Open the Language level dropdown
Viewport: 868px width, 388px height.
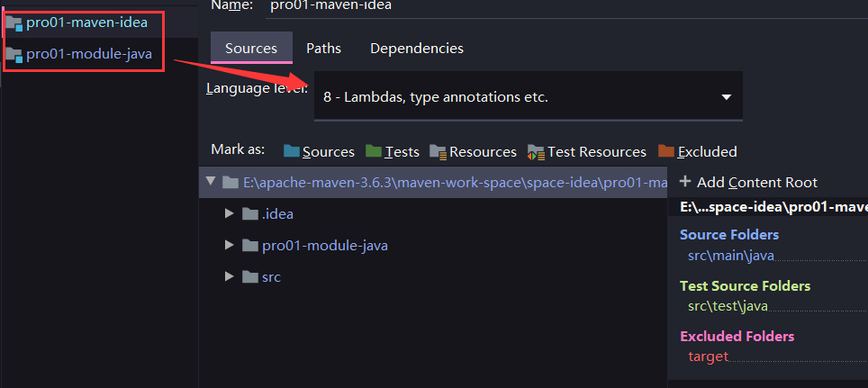(529, 96)
